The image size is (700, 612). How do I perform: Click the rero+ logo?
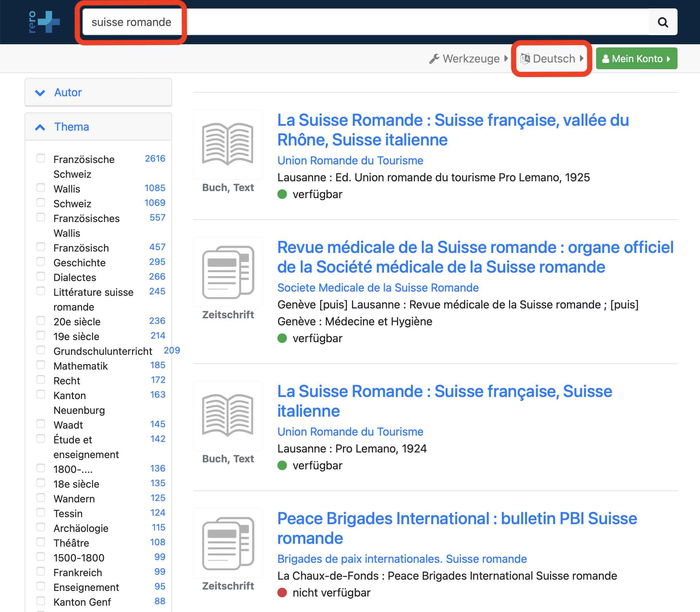44,22
